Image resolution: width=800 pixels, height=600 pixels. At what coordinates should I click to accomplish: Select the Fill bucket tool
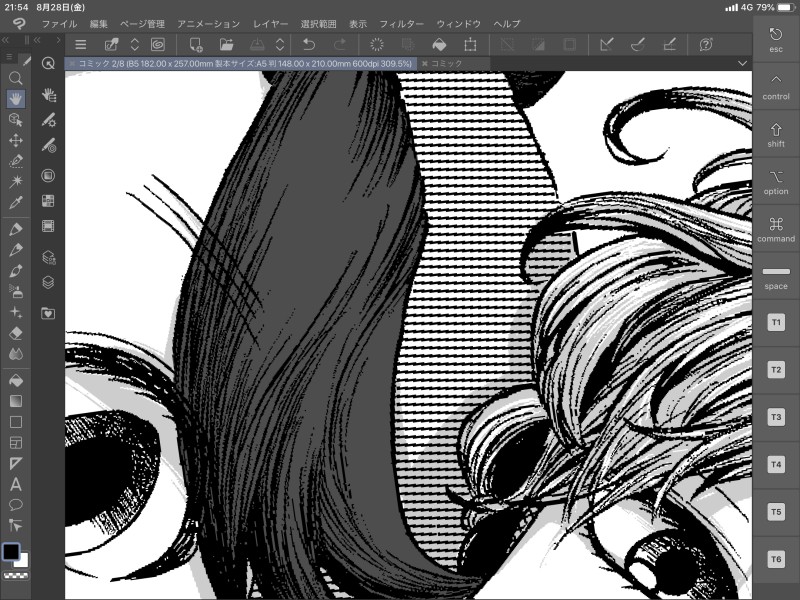[x=16, y=380]
